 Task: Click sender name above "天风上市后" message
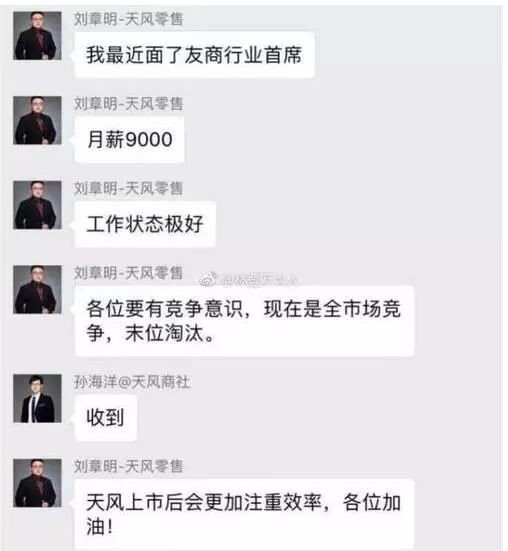(x=128, y=466)
